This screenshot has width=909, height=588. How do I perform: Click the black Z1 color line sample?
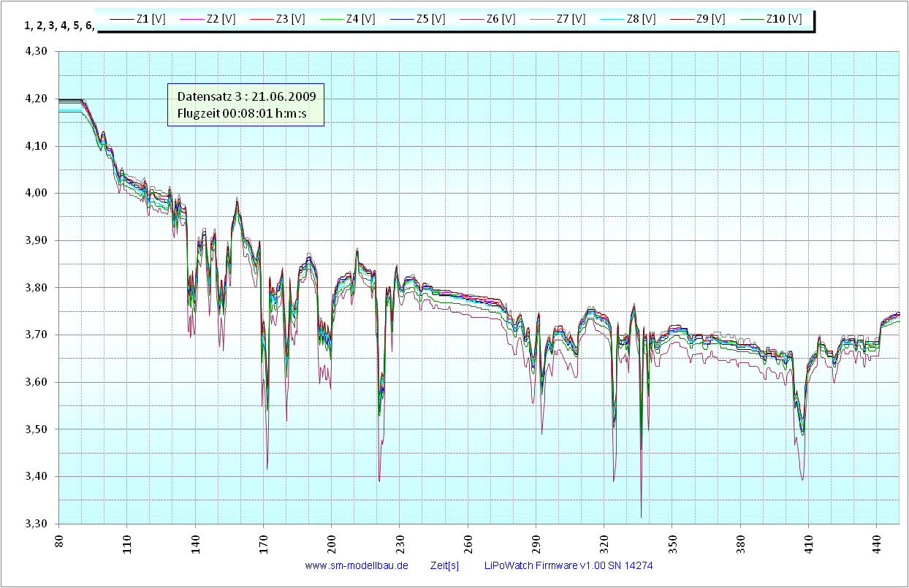tap(122, 19)
